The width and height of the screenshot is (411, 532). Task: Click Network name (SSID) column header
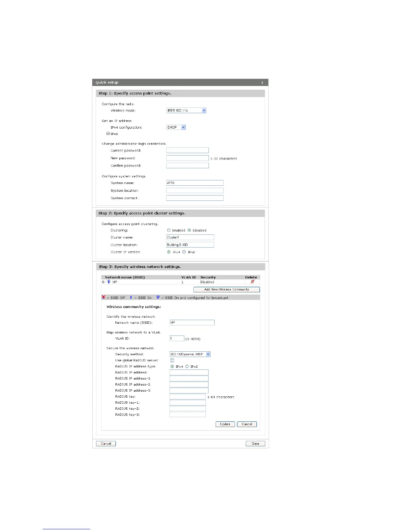125,277
